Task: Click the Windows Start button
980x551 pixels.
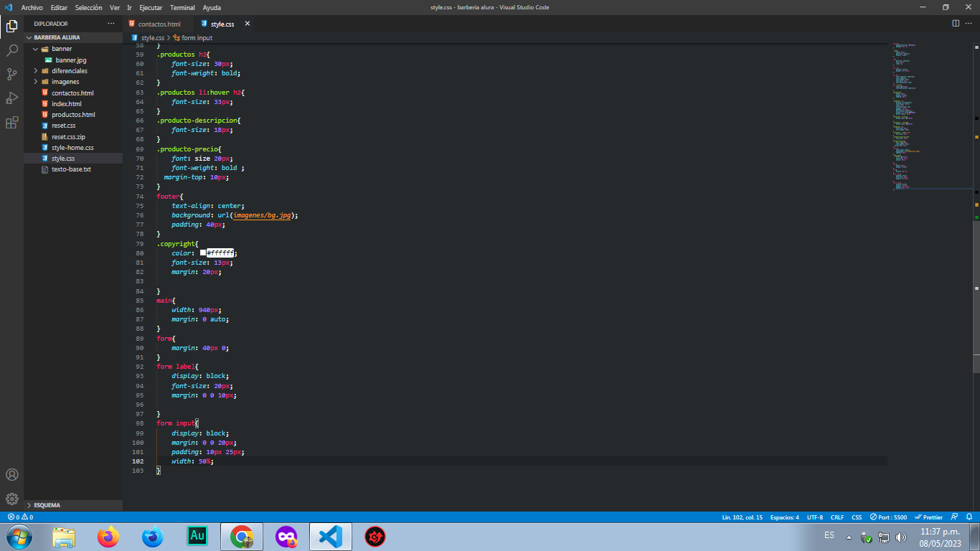Action: [x=19, y=536]
